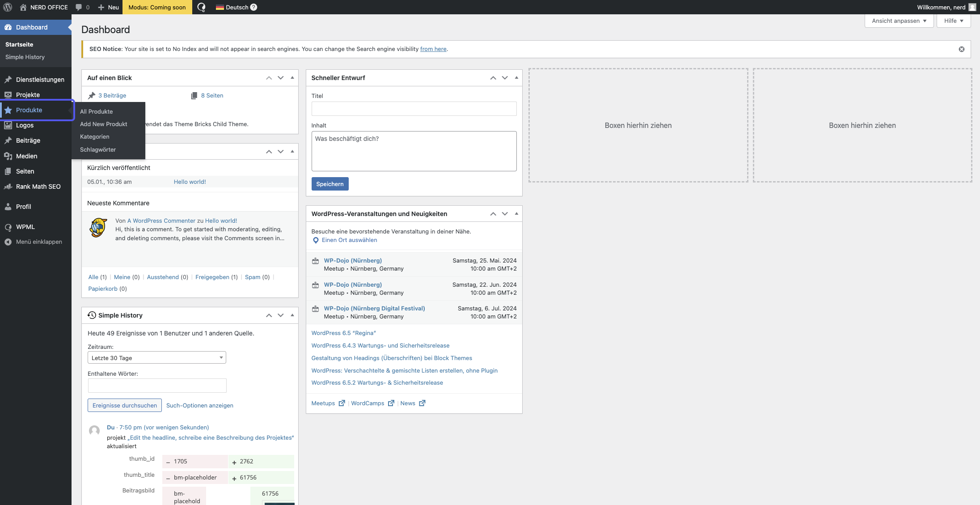Dismiss the SEO Notice banner
The image size is (980, 505).
[x=962, y=49]
